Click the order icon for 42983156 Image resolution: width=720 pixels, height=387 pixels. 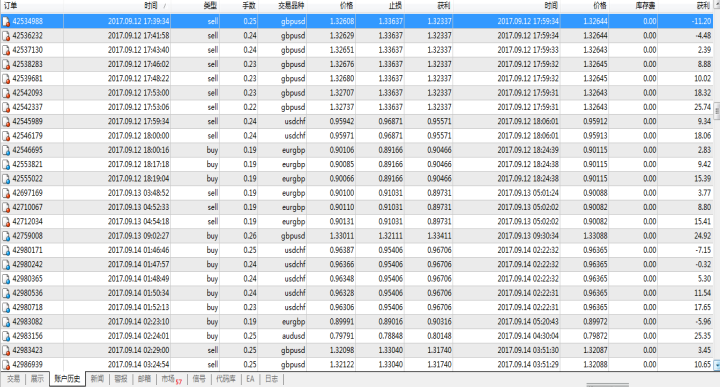click(6, 337)
